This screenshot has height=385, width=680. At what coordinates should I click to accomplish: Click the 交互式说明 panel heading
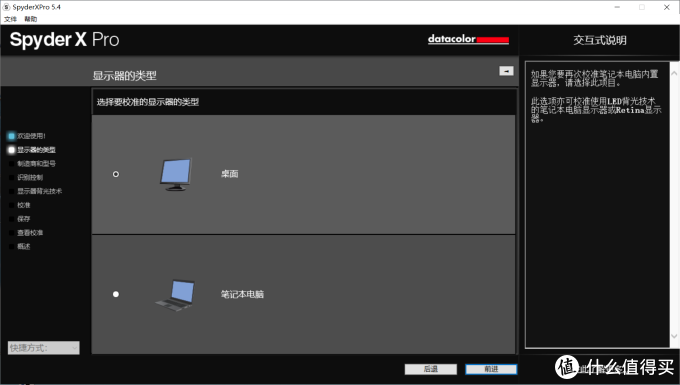[600, 40]
